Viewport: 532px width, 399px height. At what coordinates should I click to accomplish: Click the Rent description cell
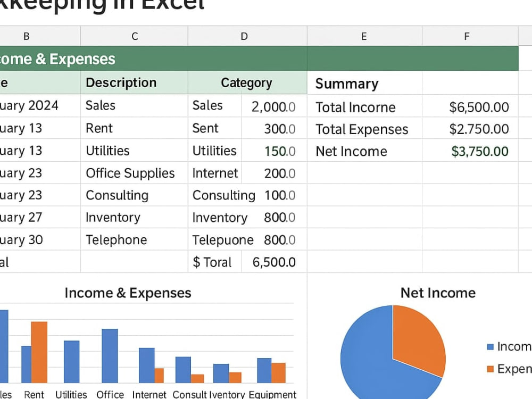[135, 128]
